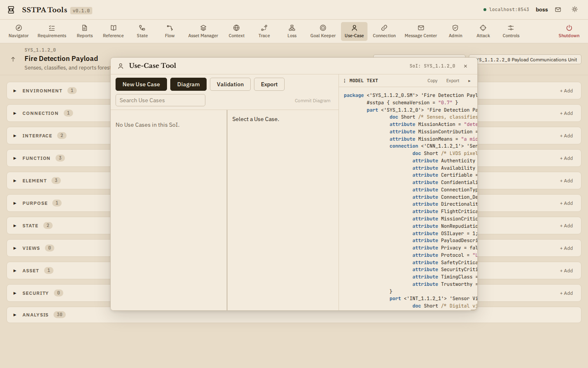The height and width of the screenshot is (368, 588).
Task: Open the Validation view
Action: click(x=230, y=84)
